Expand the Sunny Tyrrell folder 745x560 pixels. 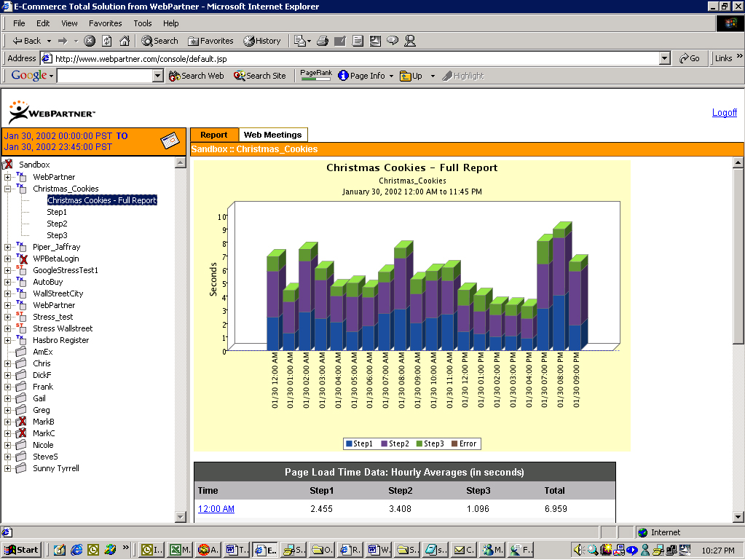pos(7,468)
